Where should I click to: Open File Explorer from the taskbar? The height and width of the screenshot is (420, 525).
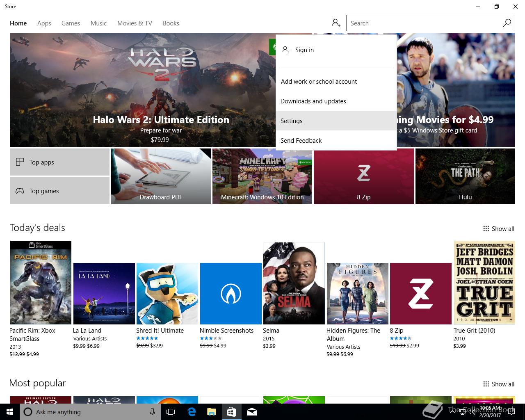[211, 412]
